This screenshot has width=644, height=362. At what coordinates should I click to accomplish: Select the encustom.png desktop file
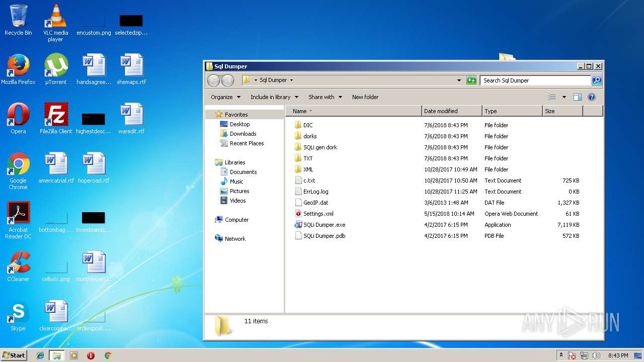(x=94, y=24)
